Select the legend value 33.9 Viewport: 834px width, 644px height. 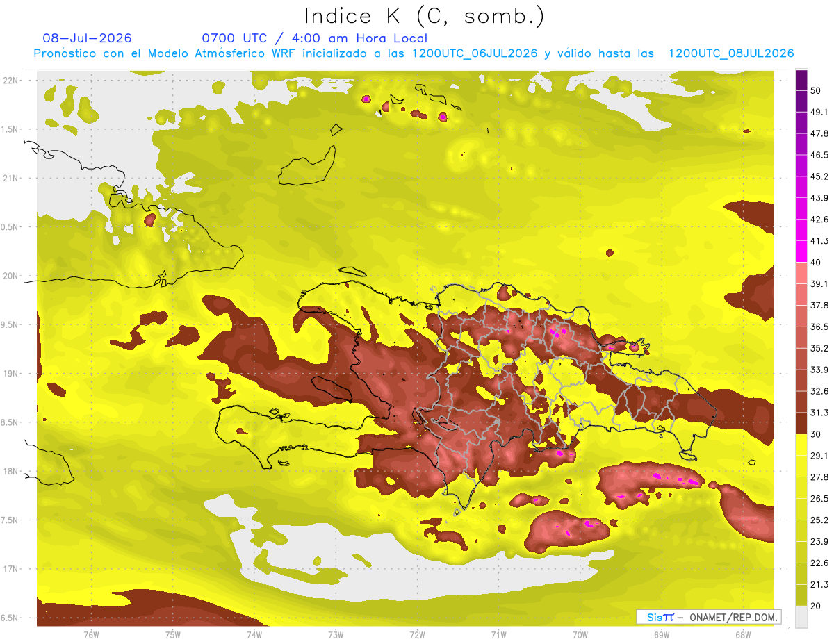pos(819,370)
